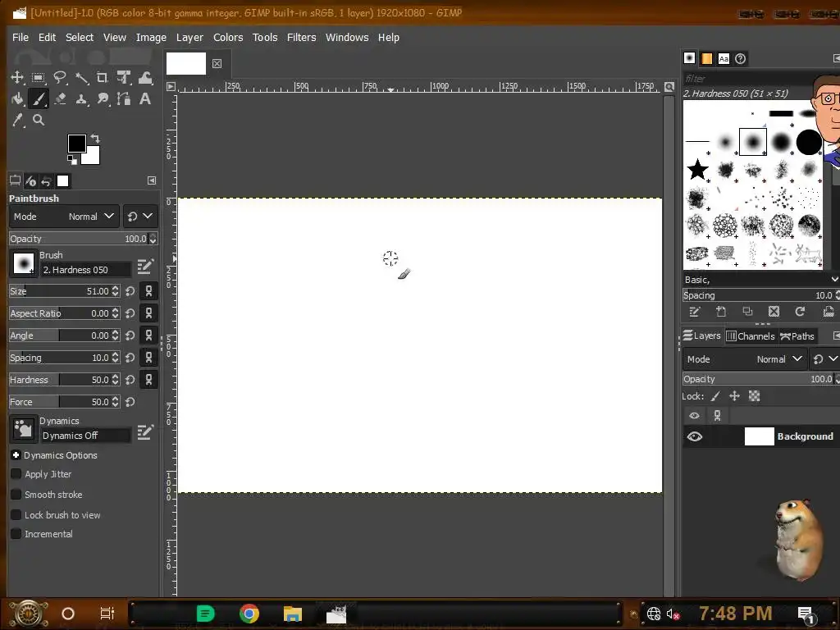Open the Patterns tab in the brushes dock
Image resolution: width=840 pixels, height=630 pixels.
click(x=706, y=58)
